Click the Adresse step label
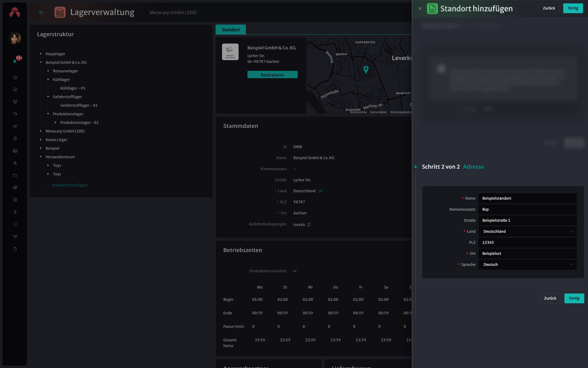 (x=473, y=167)
